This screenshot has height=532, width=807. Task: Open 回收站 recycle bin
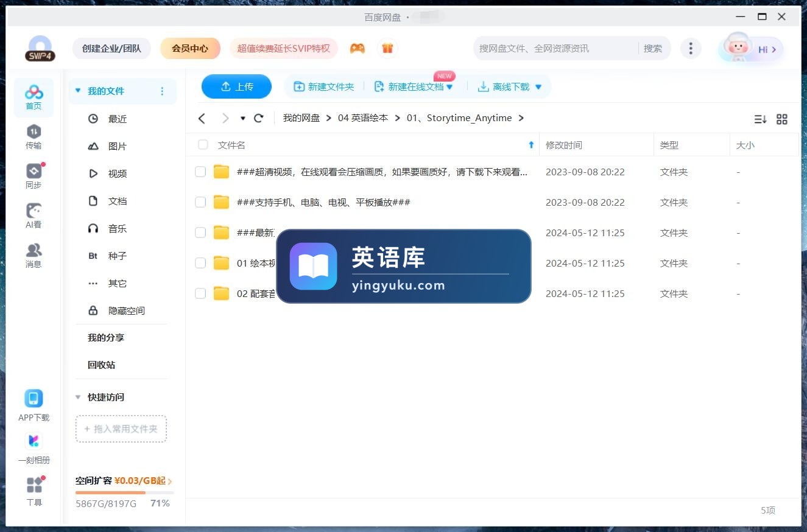click(x=102, y=365)
